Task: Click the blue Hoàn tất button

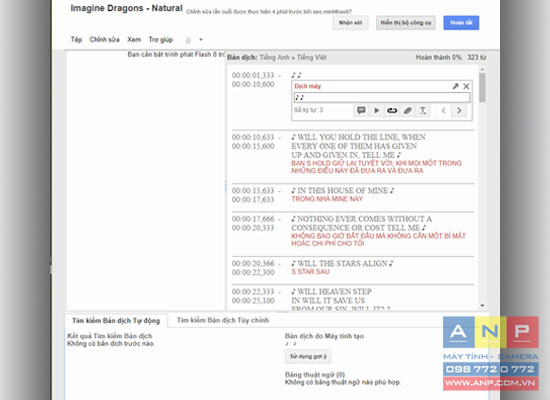Action: point(461,22)
